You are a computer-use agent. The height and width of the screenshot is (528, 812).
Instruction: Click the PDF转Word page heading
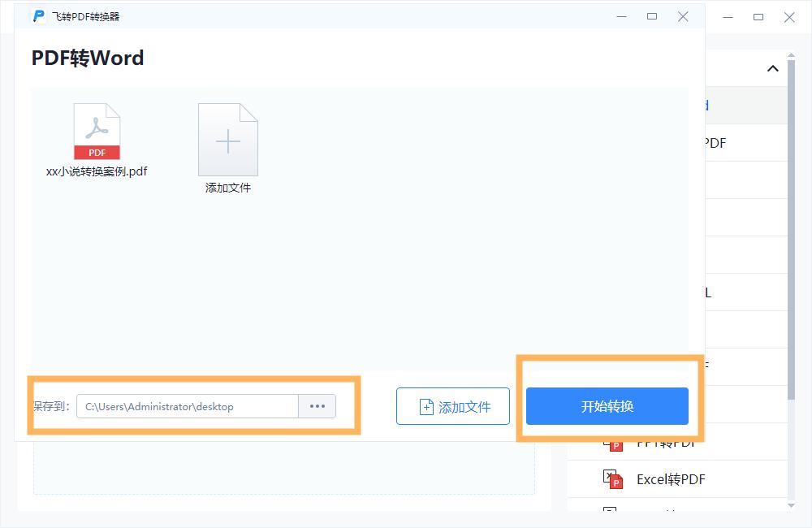pyautogui.click(x=86, y=58)
